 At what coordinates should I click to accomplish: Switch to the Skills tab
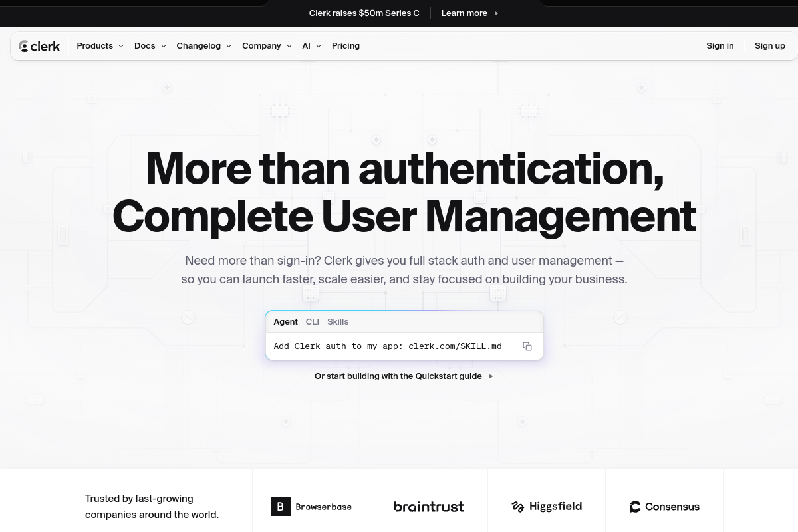(x=338, y=322)
